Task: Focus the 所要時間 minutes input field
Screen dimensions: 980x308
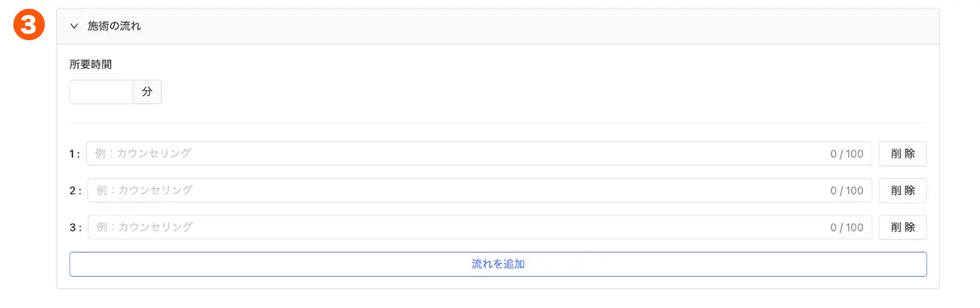Action: point(101,92)
